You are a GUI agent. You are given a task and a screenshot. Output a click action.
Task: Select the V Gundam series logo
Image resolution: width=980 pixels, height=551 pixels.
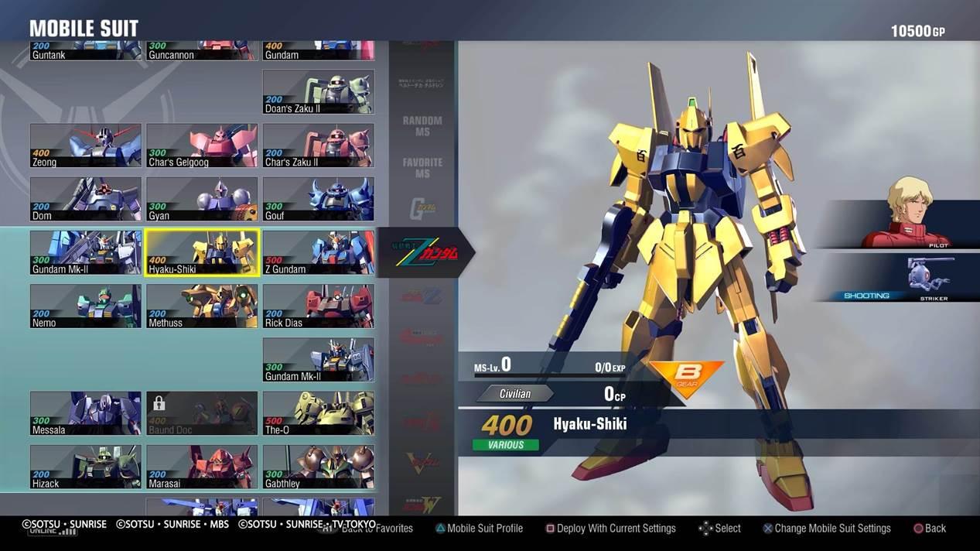(422, 464)
